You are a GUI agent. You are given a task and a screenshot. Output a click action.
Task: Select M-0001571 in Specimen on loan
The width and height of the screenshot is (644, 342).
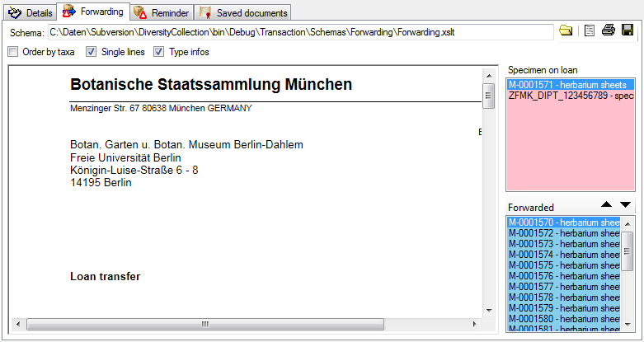571,85
